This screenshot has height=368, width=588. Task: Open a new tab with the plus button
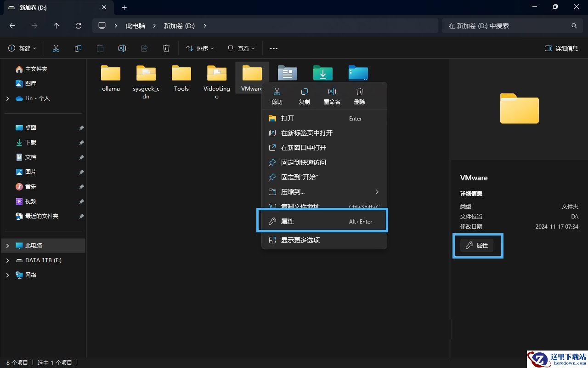click(x=124, y=7)
